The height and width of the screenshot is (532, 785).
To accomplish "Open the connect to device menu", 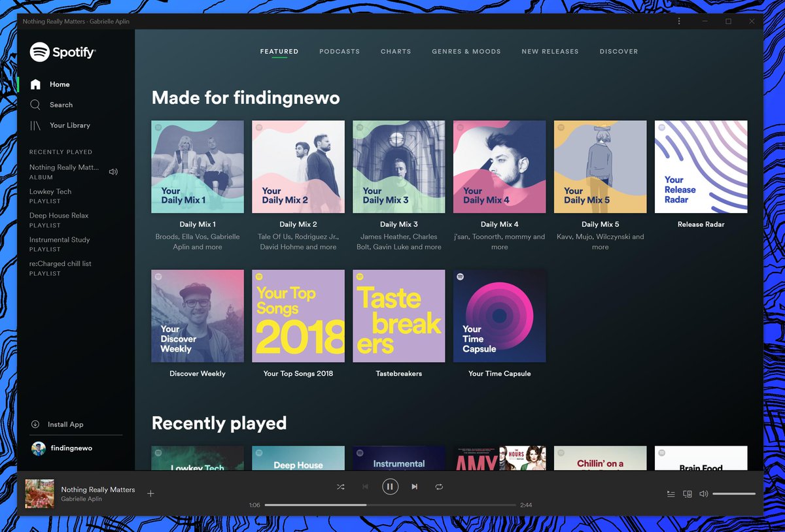I will coord(688,494).
